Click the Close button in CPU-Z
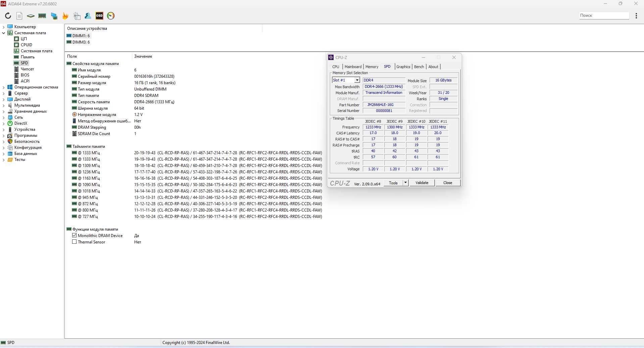Viewport: 644px width, 348px height. click(x=448, y=183)
